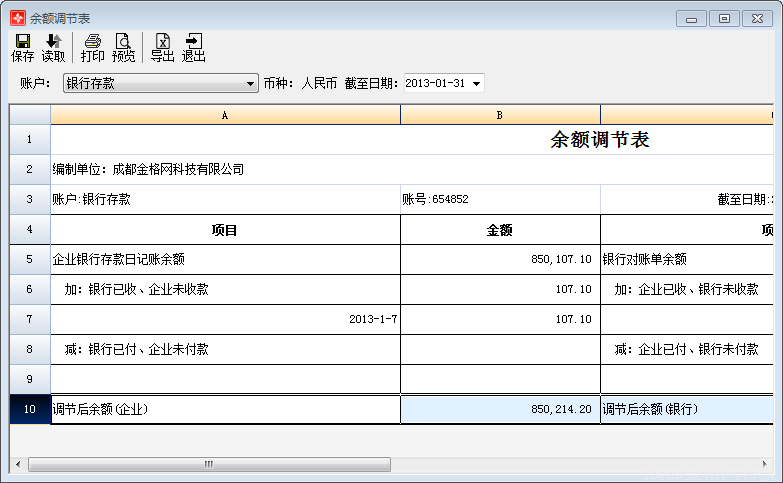Select row 5 header
This screenshot has width=783, height=483.
pos(30,259)
